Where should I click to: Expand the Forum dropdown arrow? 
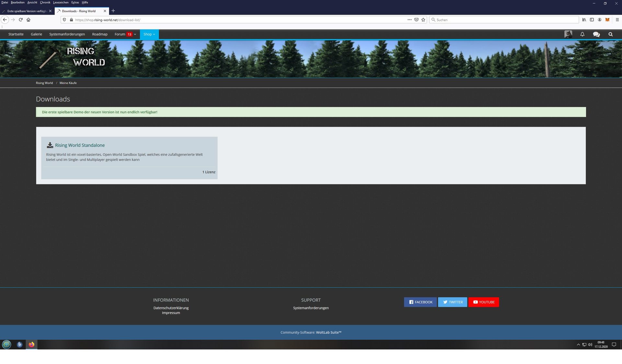135,34
